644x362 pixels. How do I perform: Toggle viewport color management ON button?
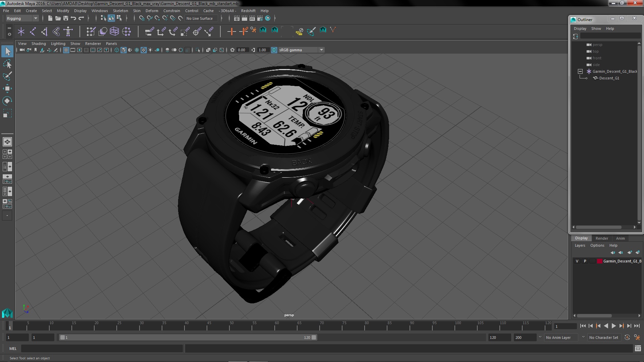click(274, 50)
